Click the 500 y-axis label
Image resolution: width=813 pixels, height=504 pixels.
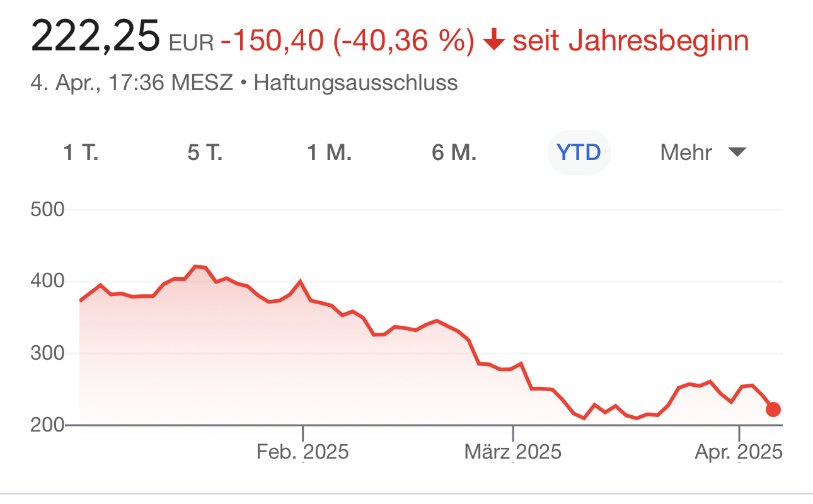pos(48,209)
